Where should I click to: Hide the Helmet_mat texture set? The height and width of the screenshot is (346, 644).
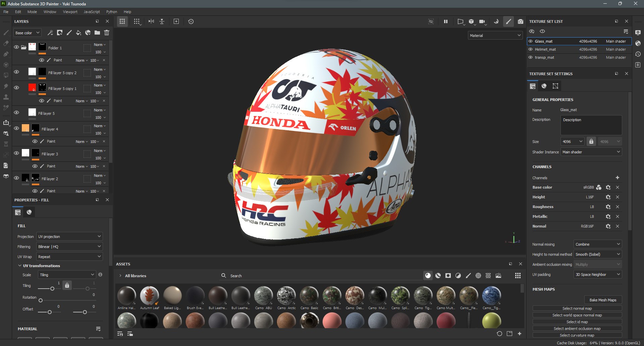pos(531,49)
